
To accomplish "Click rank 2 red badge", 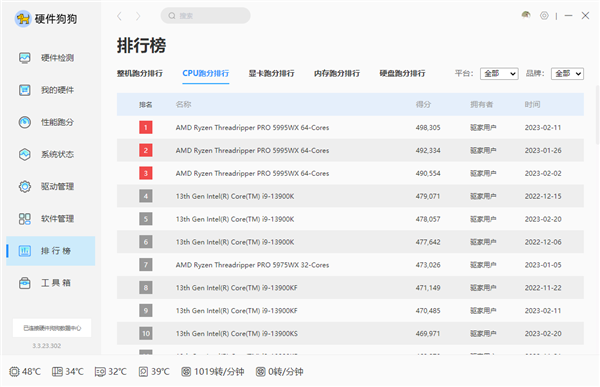I will tap(146, 150).
